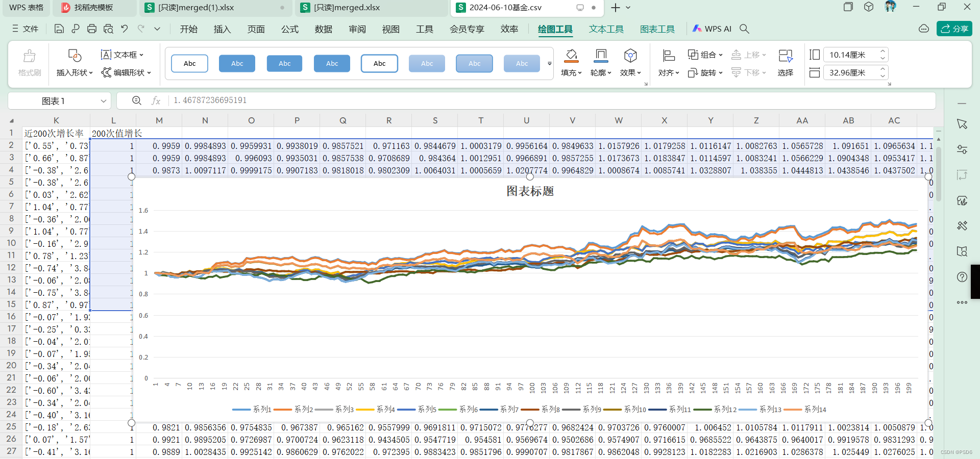Open the name box dropdown showing 图表1
This screenshot has height=459, width=980.
[104, 101]
